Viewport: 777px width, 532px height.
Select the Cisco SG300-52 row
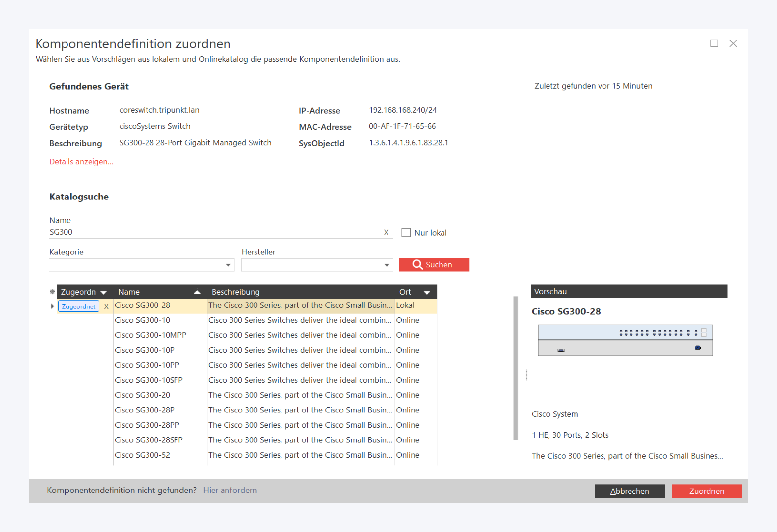143,455
